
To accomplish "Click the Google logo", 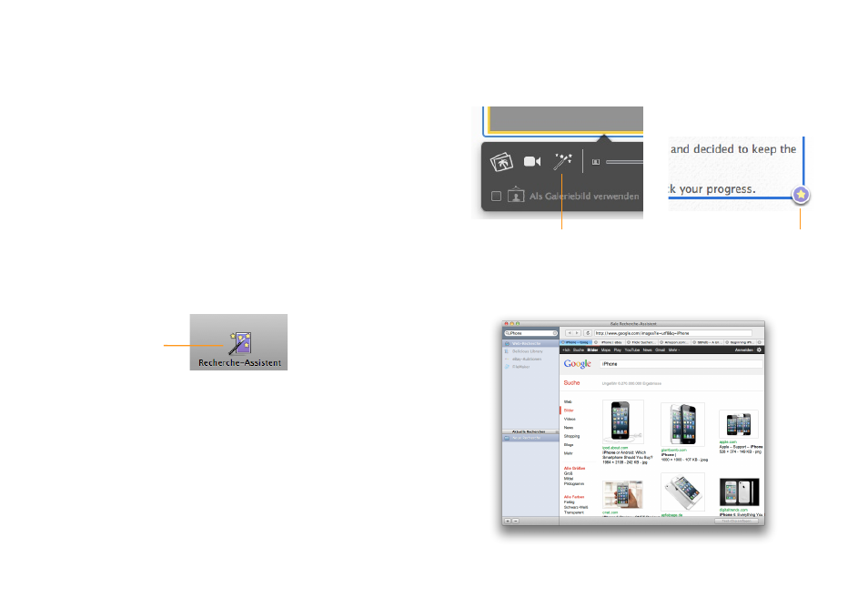I will 578,364.
